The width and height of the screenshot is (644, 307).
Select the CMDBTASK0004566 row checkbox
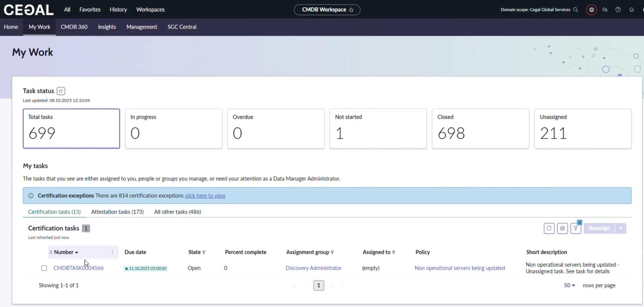tap(44, 268)
